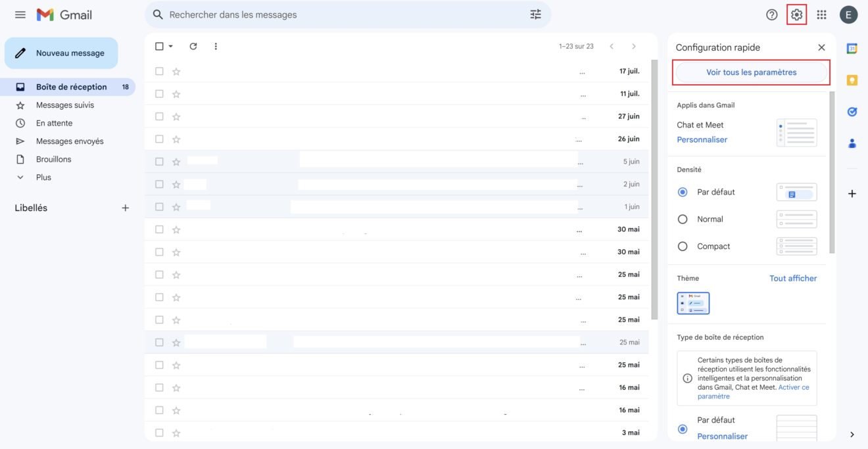This screenshot has width=868, height=449.
Task: Close the Configuration rapide panel
Action: [x=821, y=47]
